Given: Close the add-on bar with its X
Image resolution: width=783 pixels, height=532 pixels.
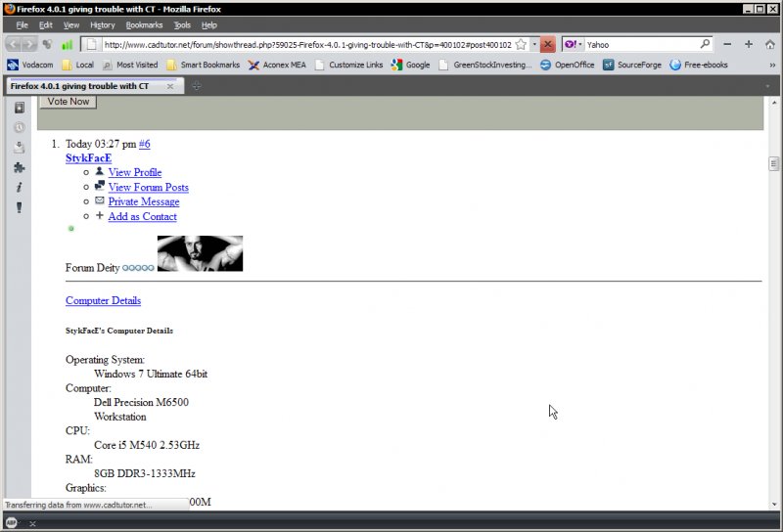Looking at the screenshot, I should coord(32,523).
